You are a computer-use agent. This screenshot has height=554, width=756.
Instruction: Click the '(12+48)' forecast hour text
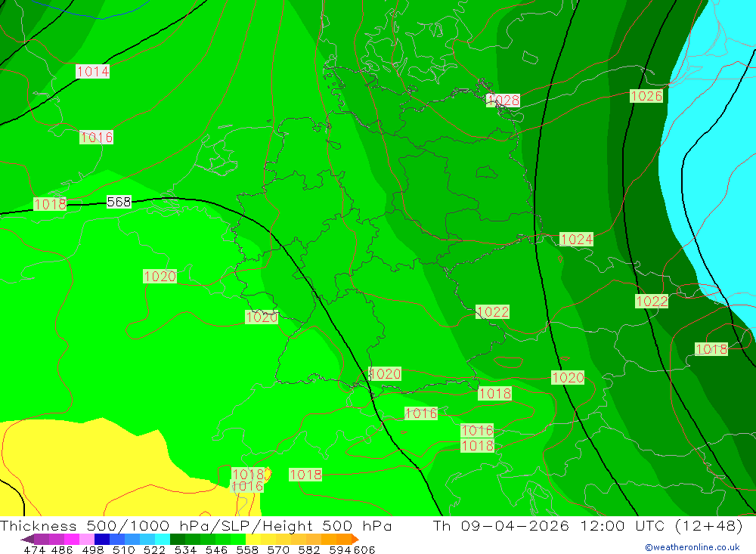point(708,525)
